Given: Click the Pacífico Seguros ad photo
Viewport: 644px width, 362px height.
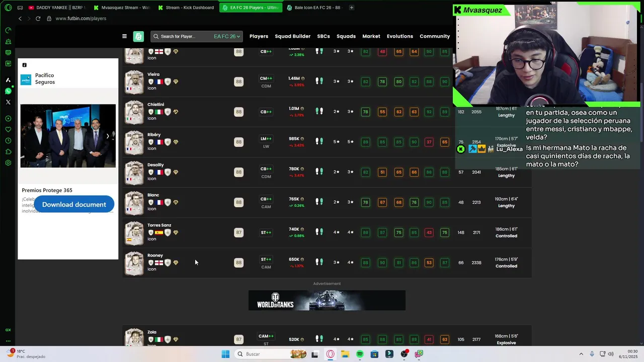Looking at the screenshot, I should pyautogui.click(x=68, y=136).
